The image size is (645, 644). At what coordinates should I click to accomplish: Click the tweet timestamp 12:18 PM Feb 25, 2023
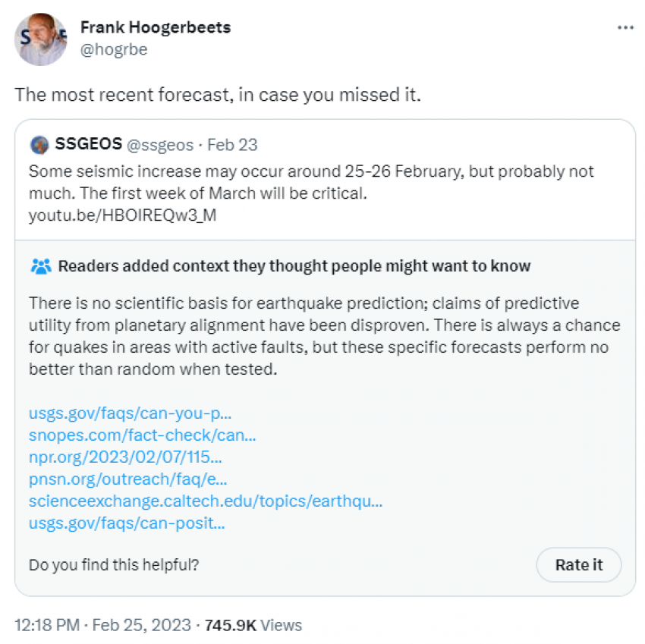102,626
